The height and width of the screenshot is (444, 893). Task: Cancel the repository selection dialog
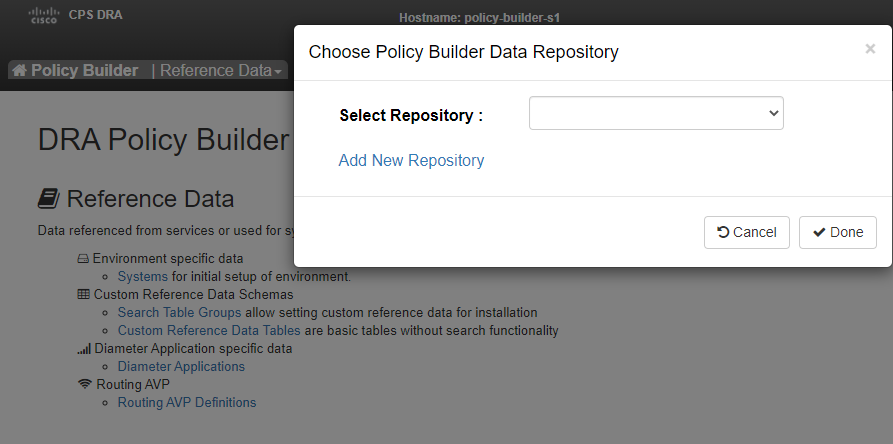coord(747,232)
